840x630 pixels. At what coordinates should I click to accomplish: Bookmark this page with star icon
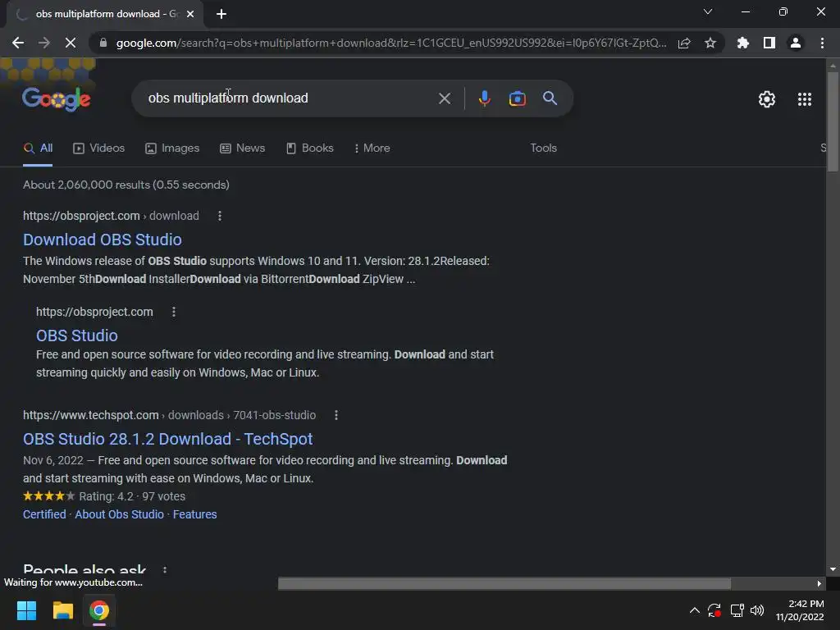(x=710, y=43)
